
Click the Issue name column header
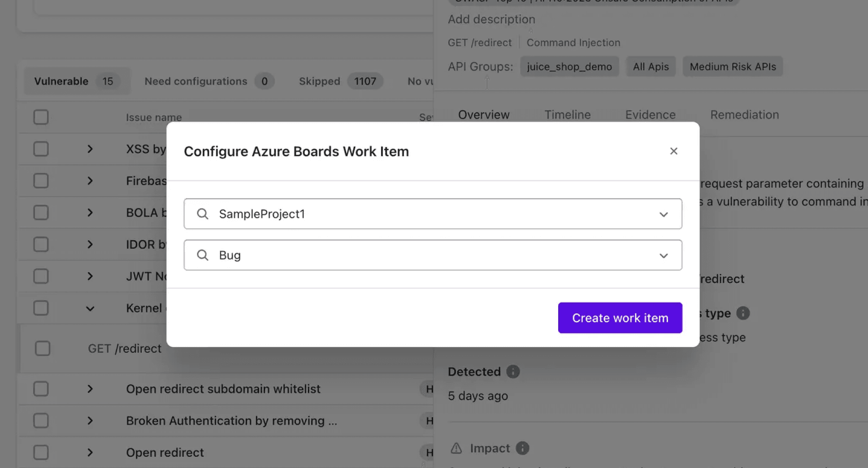(154, 117)
